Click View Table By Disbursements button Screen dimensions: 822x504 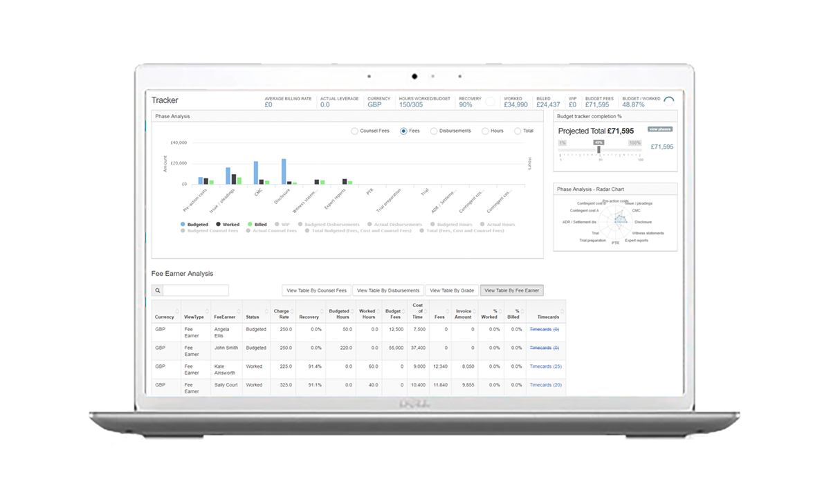click(x=388, y=290)
